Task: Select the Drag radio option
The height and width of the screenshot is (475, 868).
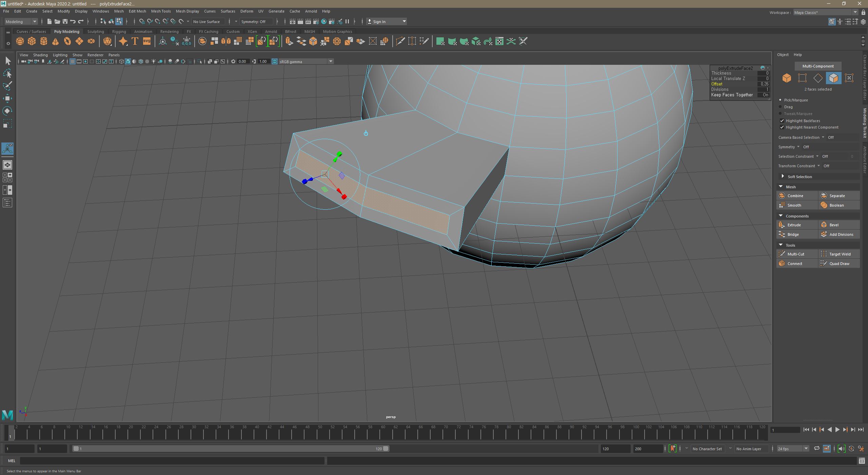Action: coord(780,107)
